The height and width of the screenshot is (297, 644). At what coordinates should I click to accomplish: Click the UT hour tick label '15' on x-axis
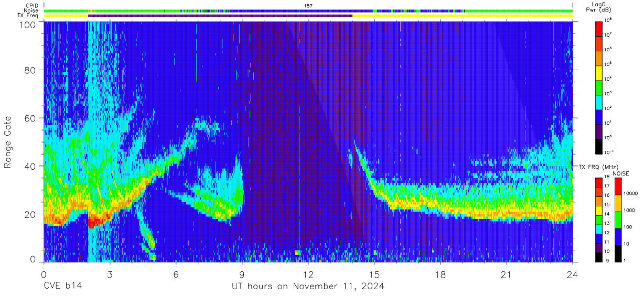(374, 274)
